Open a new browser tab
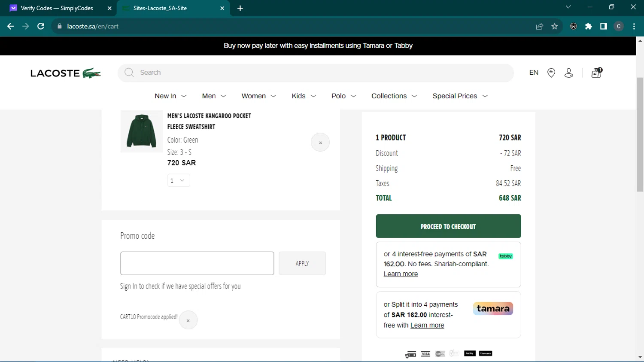 (x=240, y=8)
